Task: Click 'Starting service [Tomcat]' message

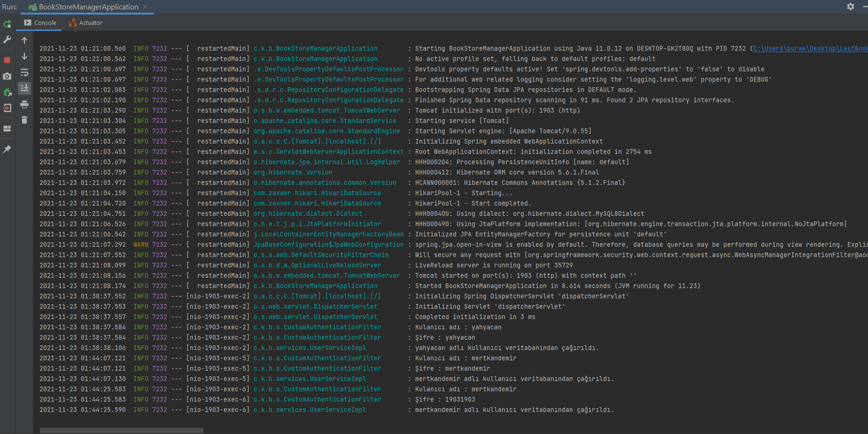Action: [x=462, y=121]
